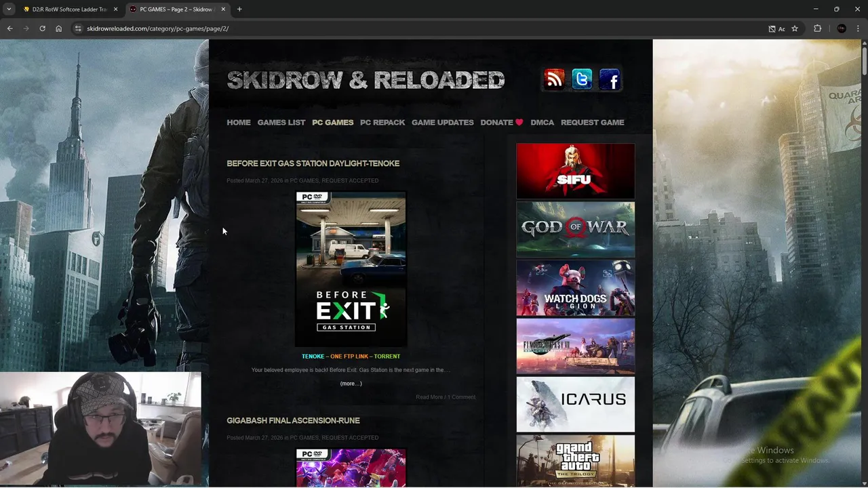Open the HOME menu item
Image resolution: width=868 pixels, height=488 pixels.
coord(239,123)
